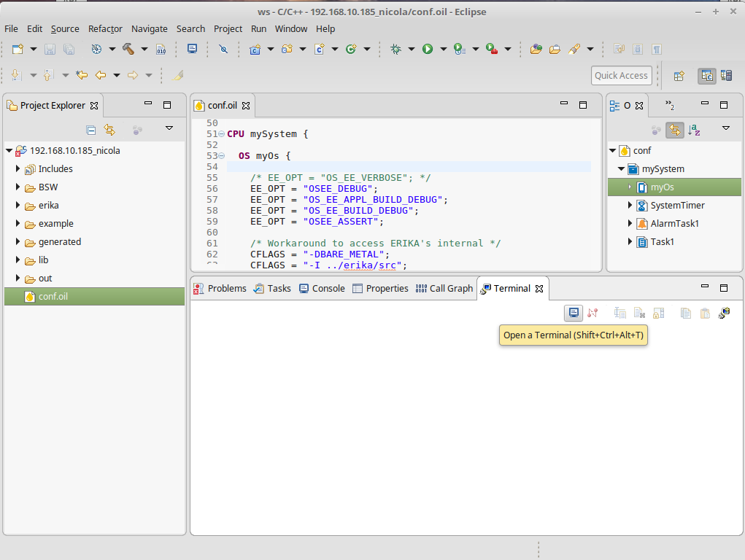This screenshot has width=745, height=560.
Task: Toggle Link with Editor in Outline view
Action: (x=675, y=130)
